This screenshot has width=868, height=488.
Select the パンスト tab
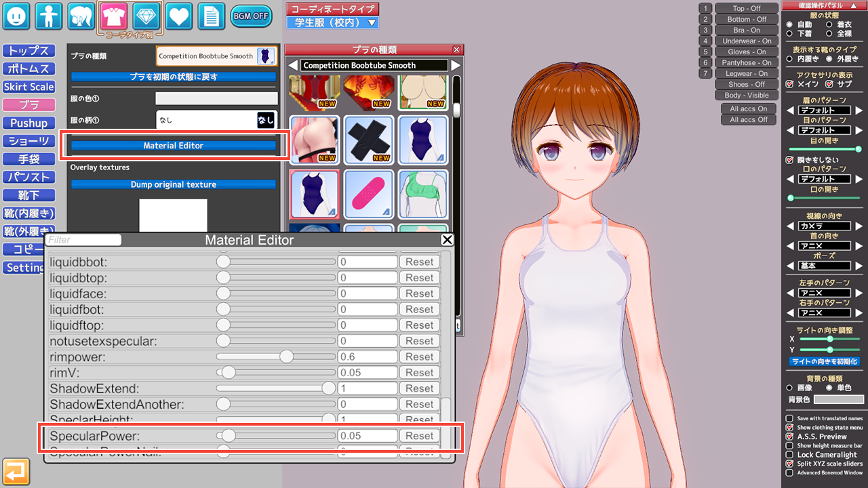click(x=28, y=177)
